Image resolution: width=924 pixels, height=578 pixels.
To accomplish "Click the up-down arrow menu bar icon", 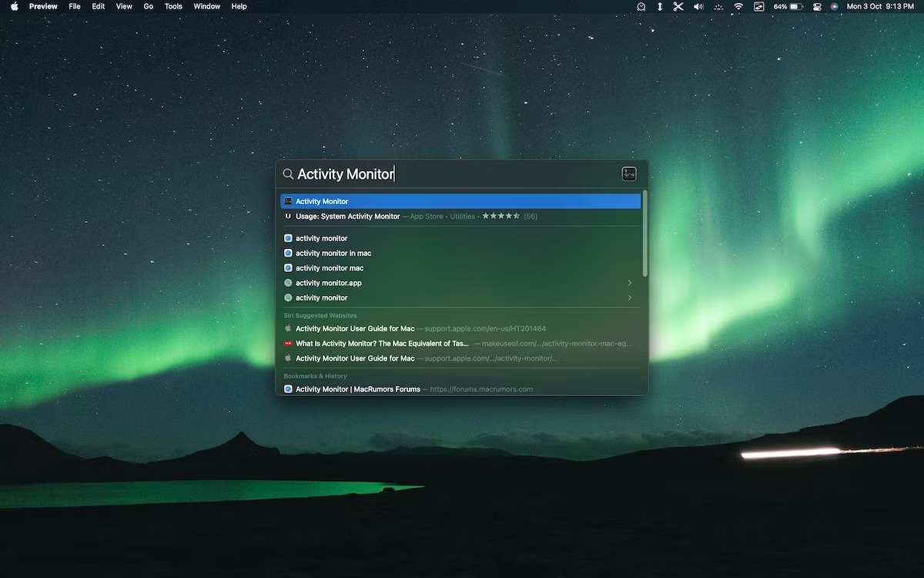I will (x=660, y=6).
